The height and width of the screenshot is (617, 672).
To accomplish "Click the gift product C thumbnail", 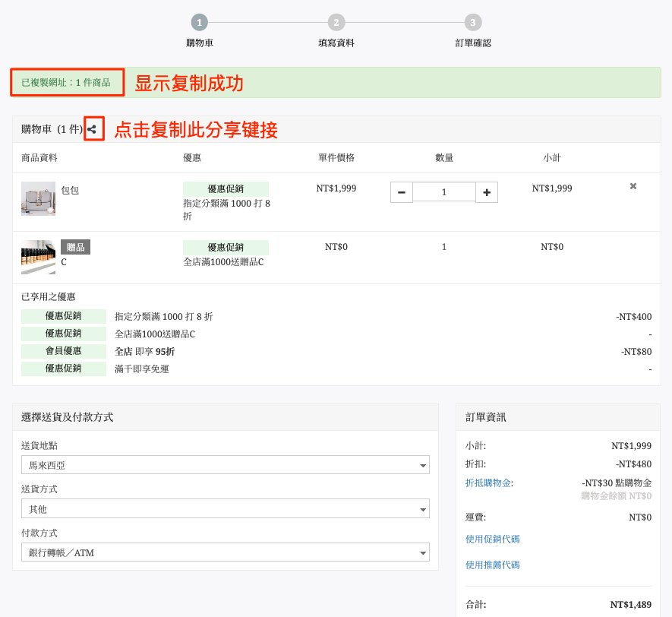I will (x=38, y=257).
